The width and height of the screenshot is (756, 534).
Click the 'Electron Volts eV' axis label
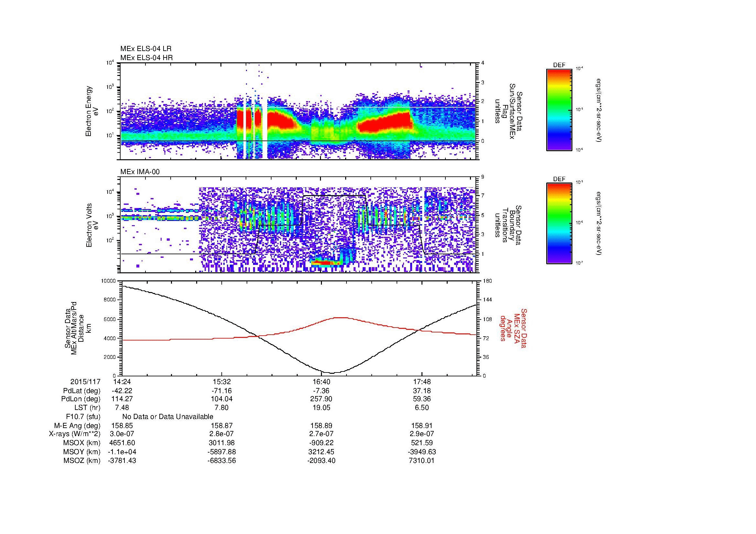[x=92, y=225]
